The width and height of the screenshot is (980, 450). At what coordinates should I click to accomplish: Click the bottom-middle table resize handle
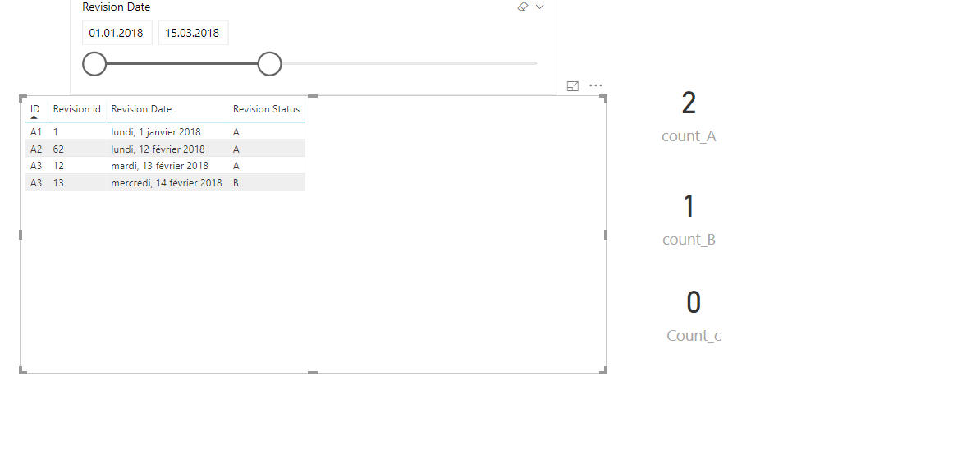click(314, 373)
